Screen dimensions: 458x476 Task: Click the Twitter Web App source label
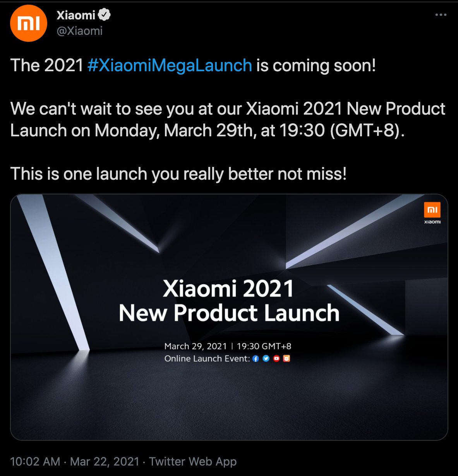pyautogui.click(x=193, y=461)
